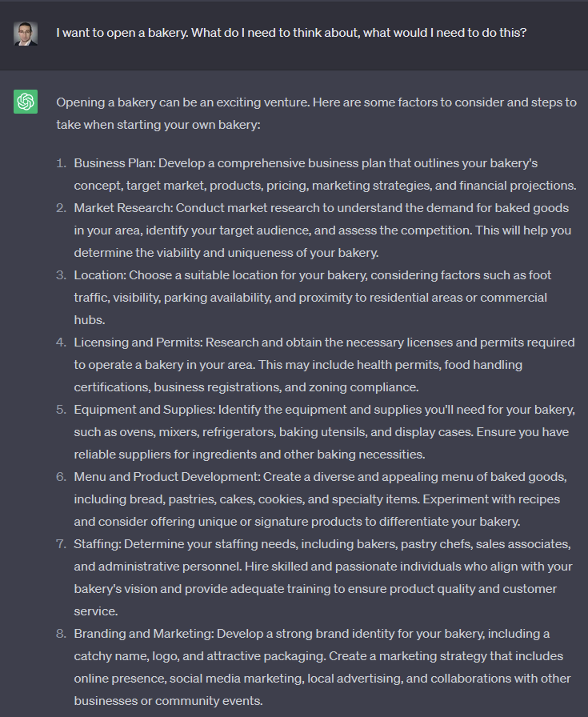Click the number 8 list marker
Image resolution: width=588 pixels, height=717 pixels.
tap(62, 634)
